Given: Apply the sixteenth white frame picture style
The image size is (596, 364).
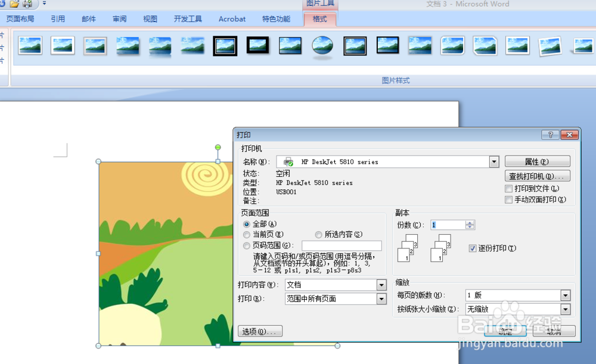Looking at the screenshot, I should 518,46.
